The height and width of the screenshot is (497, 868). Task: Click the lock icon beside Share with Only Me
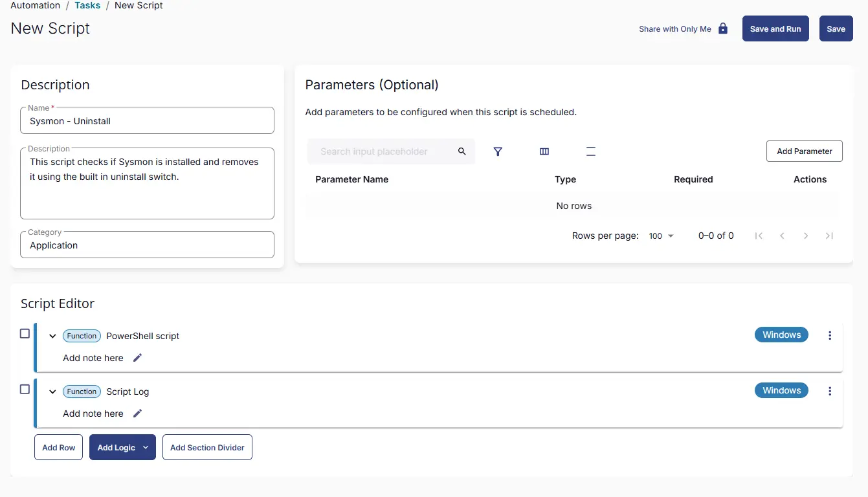tap(723, 28)
